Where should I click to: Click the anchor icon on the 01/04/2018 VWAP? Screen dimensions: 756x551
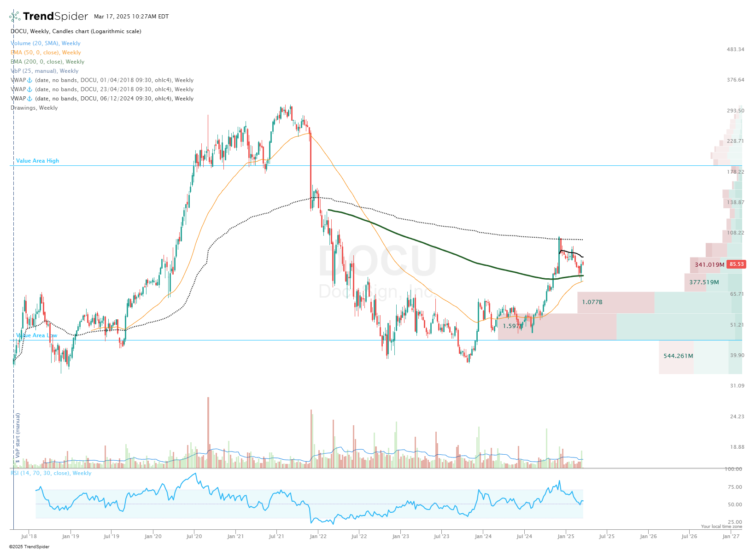tap(30, 80)
